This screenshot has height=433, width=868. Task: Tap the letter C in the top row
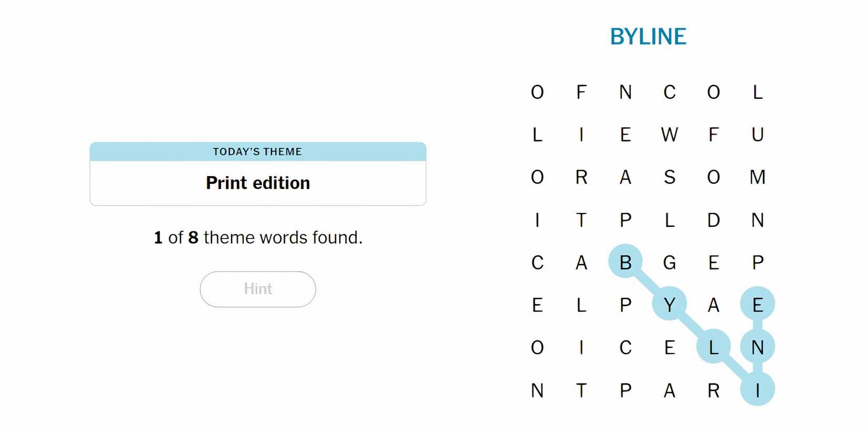click(669, 92)
